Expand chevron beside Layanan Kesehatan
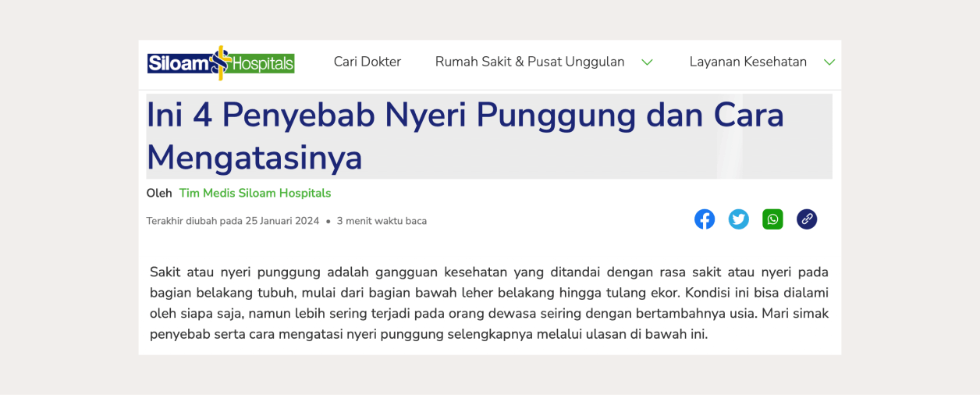 click(829, 62)
